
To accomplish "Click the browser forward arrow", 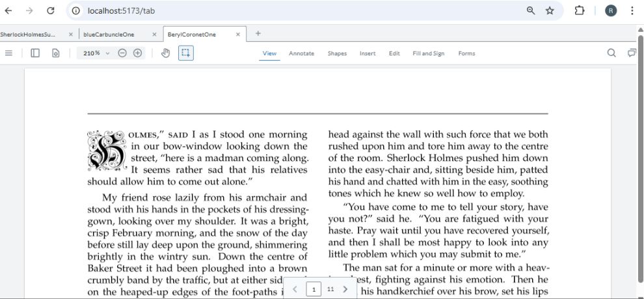I will (x=29, y=10).
